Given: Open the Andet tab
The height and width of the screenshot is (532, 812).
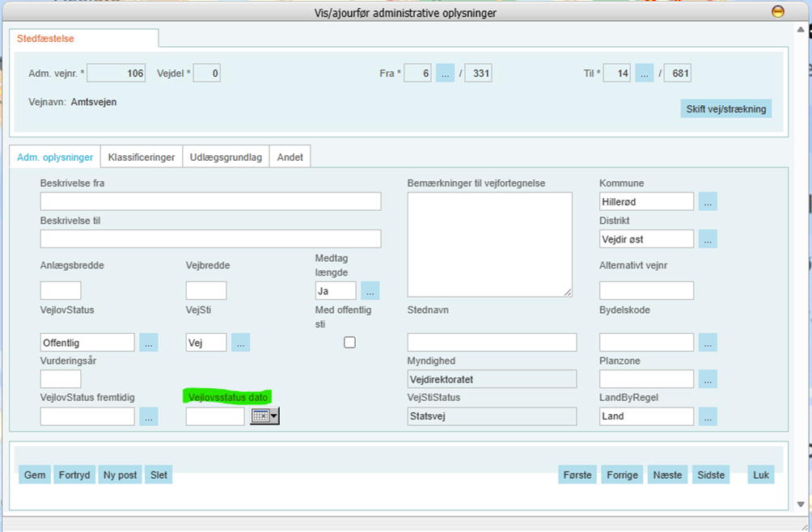Looking at the screenshot, I should pos(290,158).
